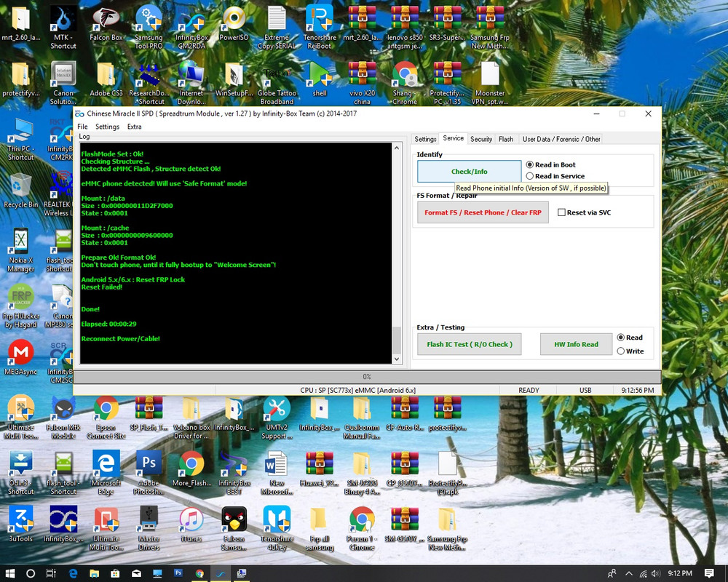The width and height of the screenshot is (728, 582).
Task: Click the CPU SC773x eMMC status text
Action: [x=357, y=391]
